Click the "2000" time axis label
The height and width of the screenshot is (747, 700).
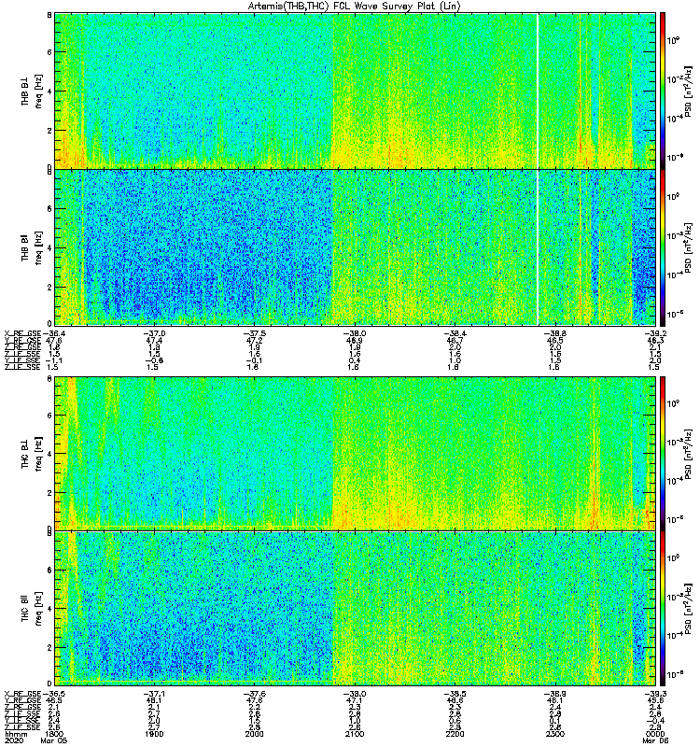(255, 734)
